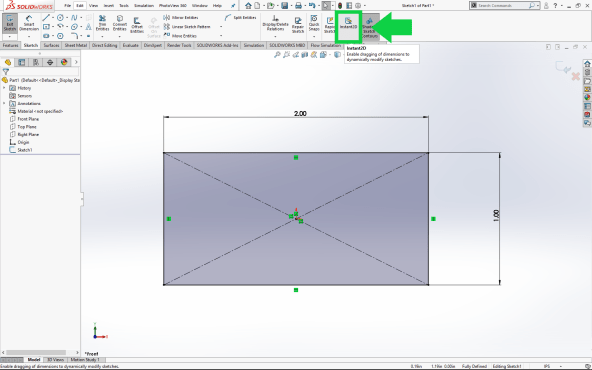Select the Corner Rectangle tool
Viewport: 592px width, 370px height.
pos(46,27)
